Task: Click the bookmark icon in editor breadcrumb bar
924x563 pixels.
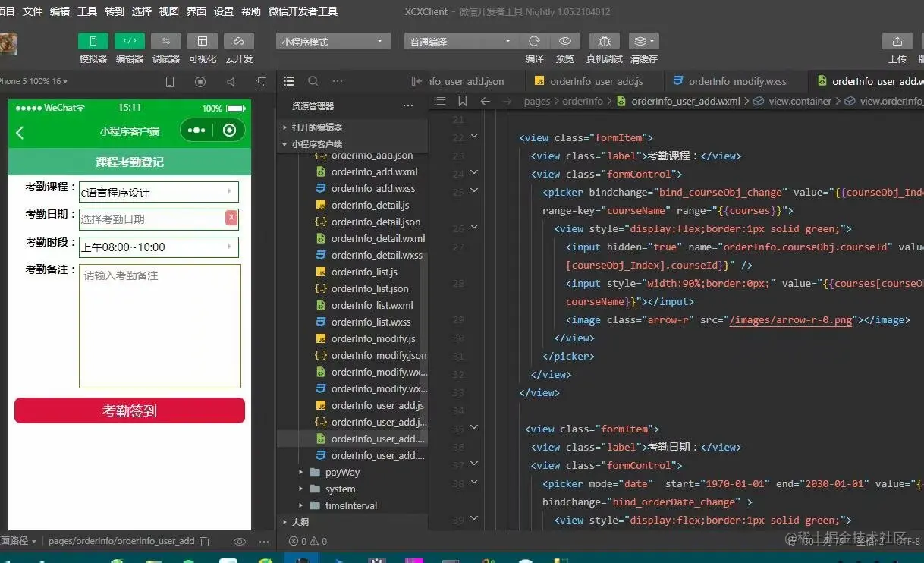Action: pyautogui.click(x=463, y=101)
